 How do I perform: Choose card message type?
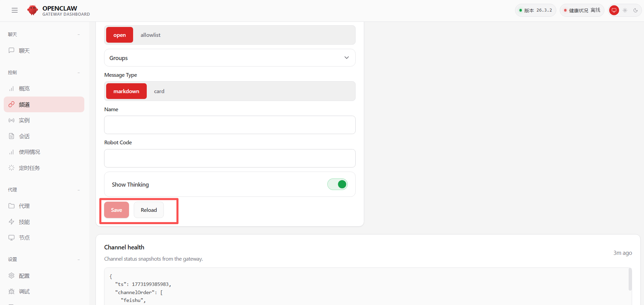coord(159,91)
